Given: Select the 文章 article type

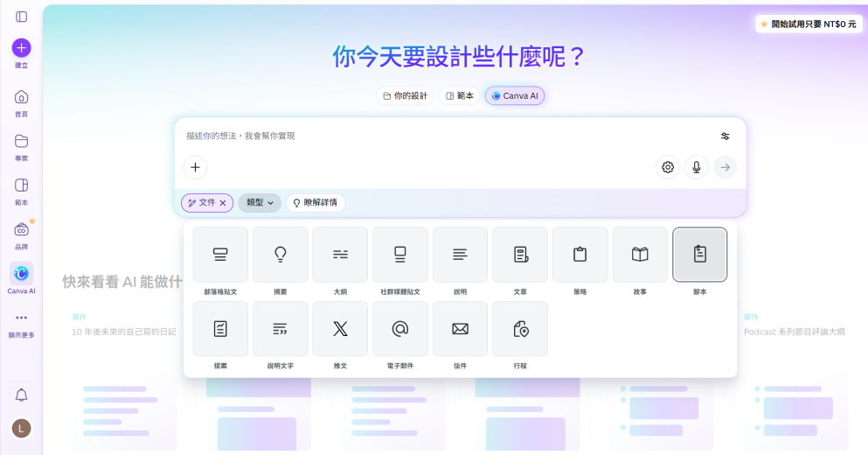Looking at the screenshot, I should (520, 255).
